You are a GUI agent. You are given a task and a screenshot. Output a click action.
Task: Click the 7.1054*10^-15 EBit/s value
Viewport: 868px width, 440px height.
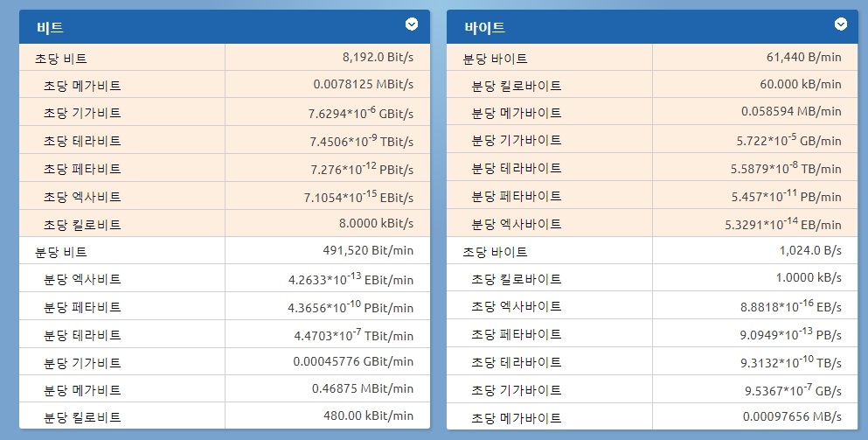tap(358, 196)
